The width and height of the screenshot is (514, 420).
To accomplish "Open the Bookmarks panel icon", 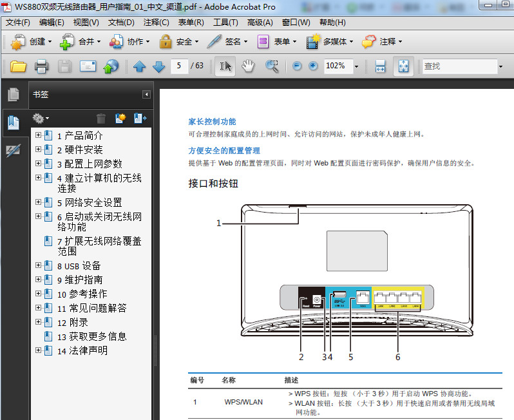I will pos(14,123).
